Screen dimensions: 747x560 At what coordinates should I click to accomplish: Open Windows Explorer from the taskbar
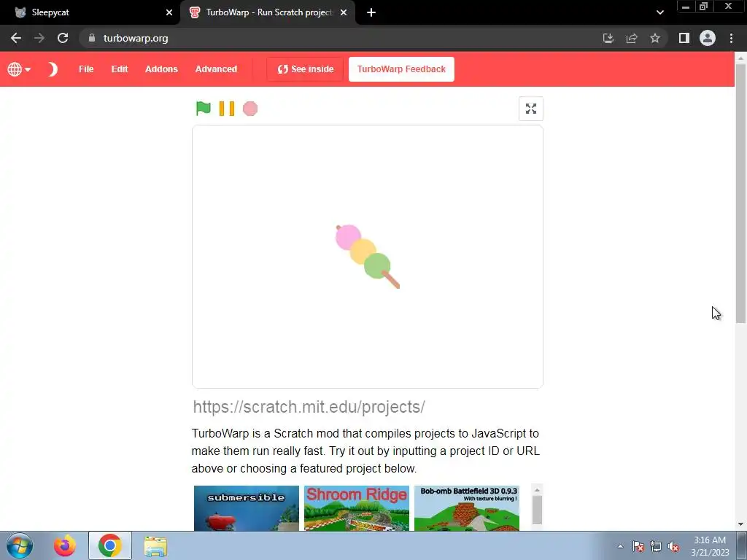coord(155,545)
